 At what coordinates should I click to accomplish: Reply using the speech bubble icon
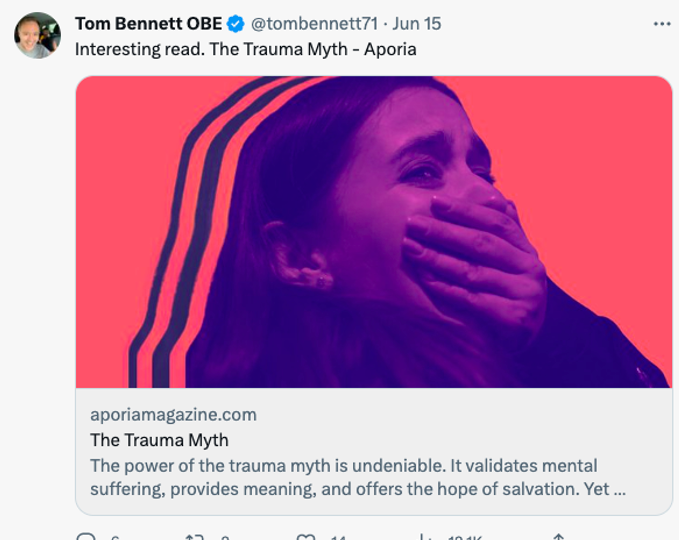point(86,537)
